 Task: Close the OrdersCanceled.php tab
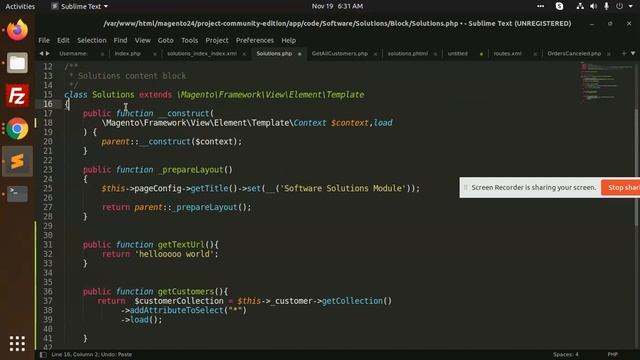coord(609,54)
